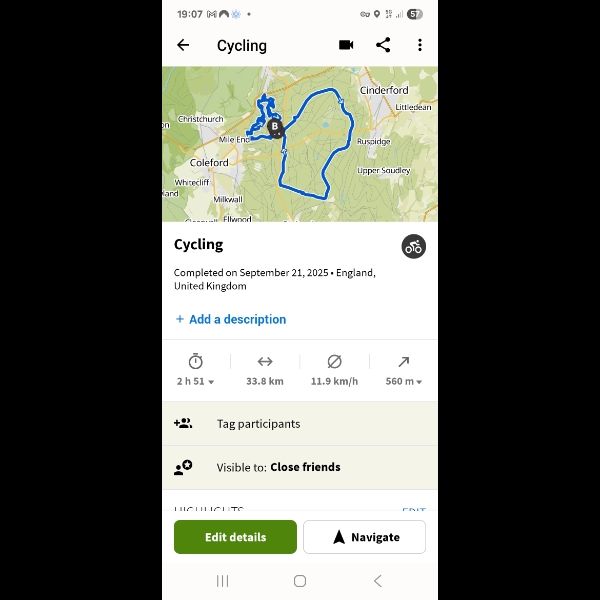600x600 pixels.
Task: Tap the round cycling sport icon
Action: pos(413,246)
